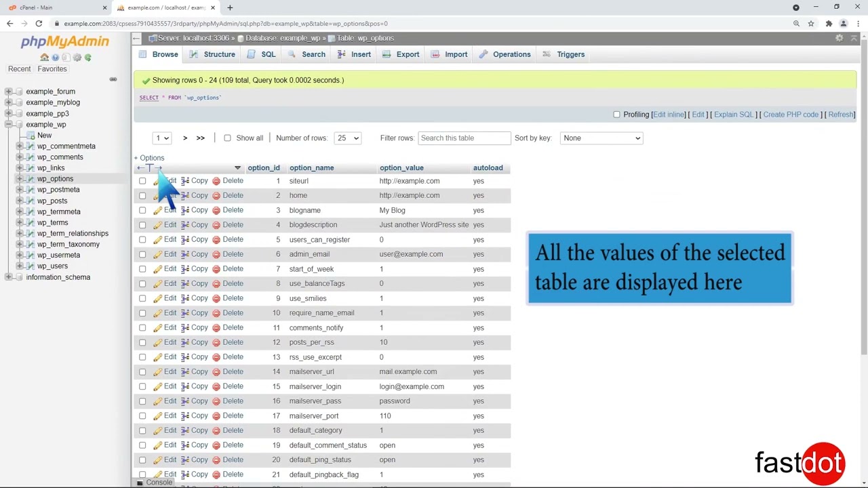Tick the Show all checkbox

pos(227,138)
